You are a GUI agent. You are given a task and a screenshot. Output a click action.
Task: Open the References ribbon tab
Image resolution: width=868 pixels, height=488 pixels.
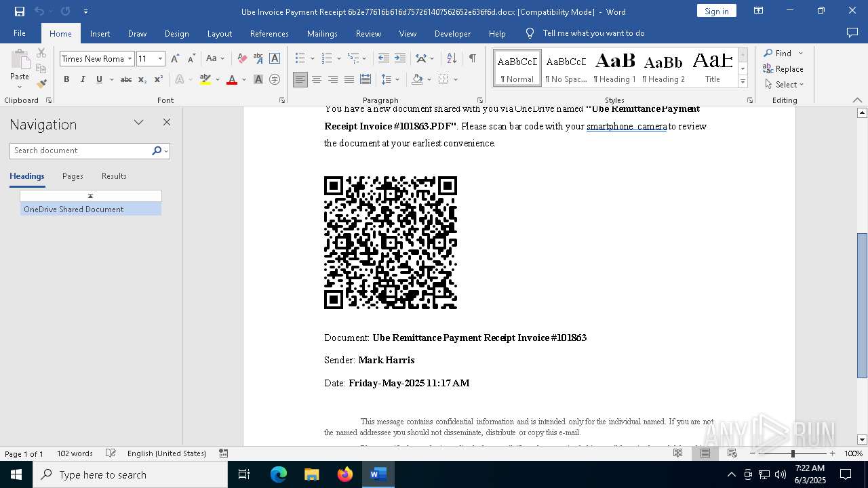pos(269,33)
